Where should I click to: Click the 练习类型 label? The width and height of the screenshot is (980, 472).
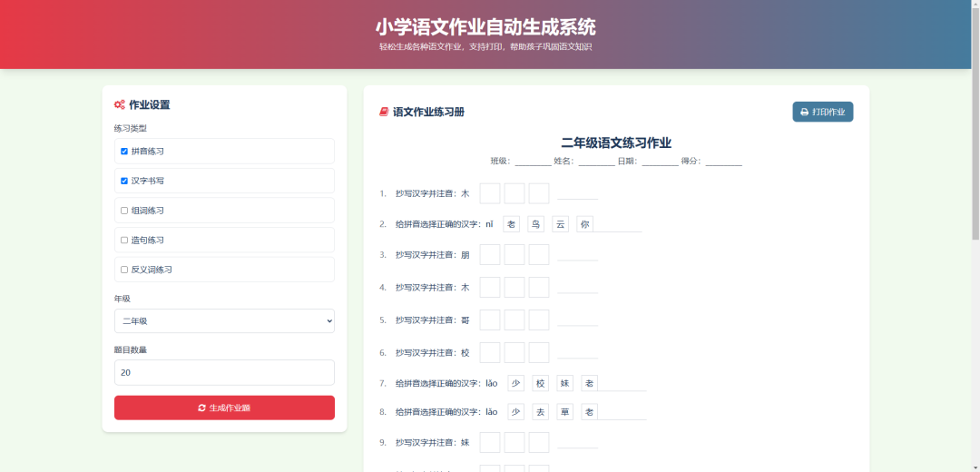tap(131, 128)
